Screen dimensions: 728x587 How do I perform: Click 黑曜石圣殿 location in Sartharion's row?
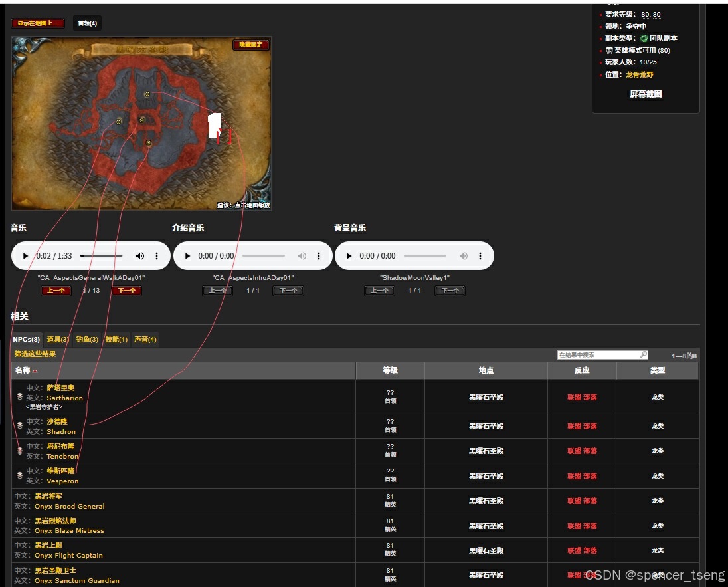point(486,397)
